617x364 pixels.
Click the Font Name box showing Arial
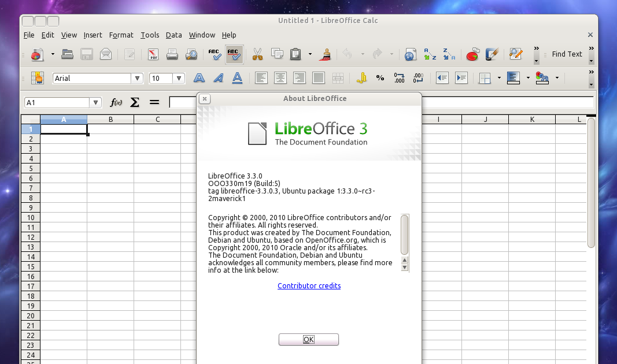[92, 78]
